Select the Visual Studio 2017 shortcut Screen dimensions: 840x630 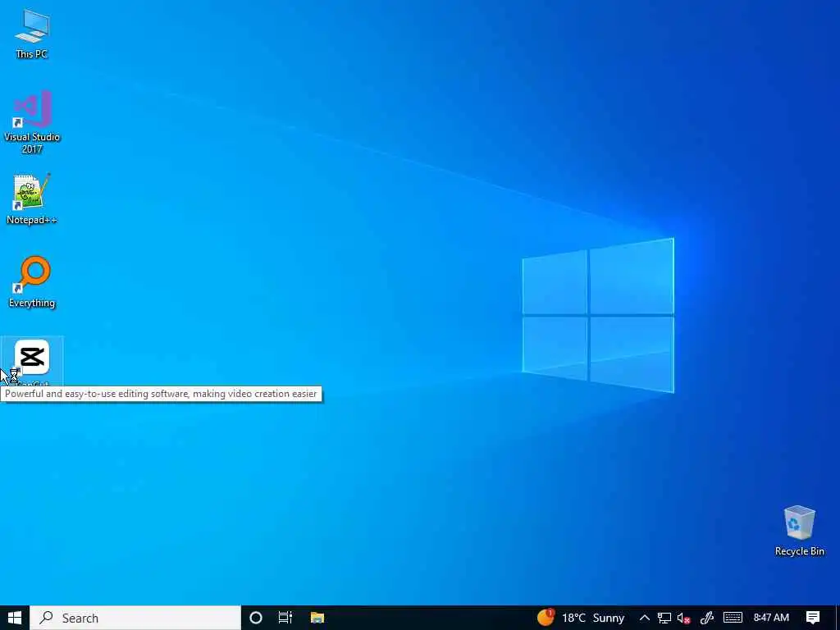(32, 122)
